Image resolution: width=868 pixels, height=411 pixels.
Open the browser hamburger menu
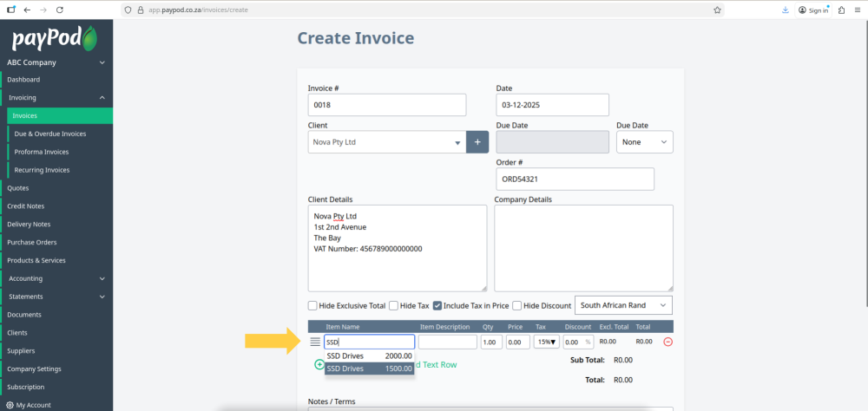857,10
